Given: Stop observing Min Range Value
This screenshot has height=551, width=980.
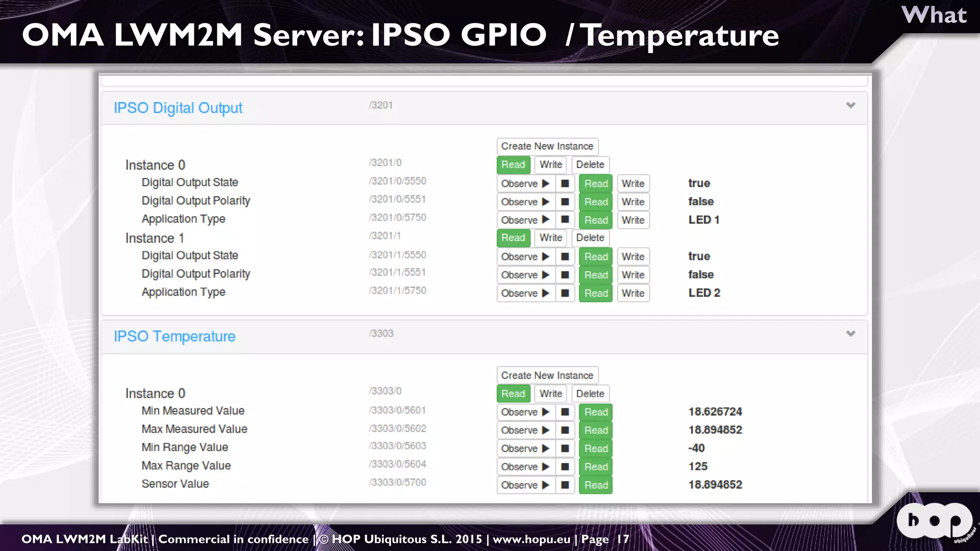Looking at the screenshot, I should (x=565, y=448).
